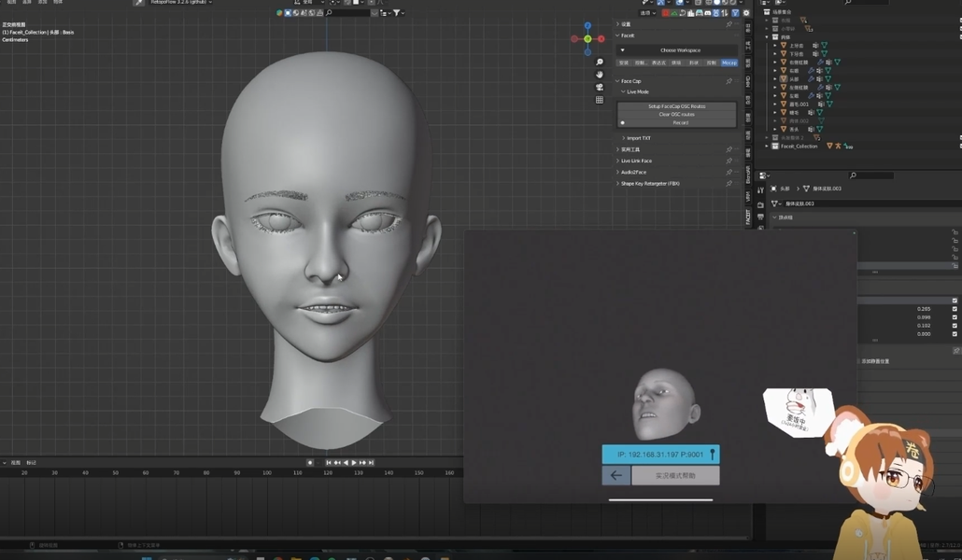Expand the Faceit_Collection tree item
This screenshot has width=962, height=560.
pyautogui.click(x=767, y=147)
